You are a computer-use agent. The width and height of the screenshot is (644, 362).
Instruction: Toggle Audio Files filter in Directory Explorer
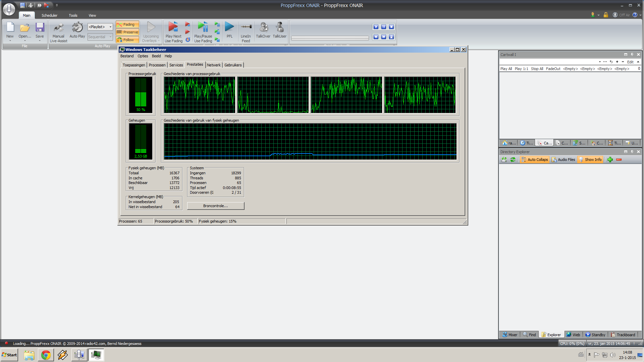pyautogui.click(x=563, y=160)
